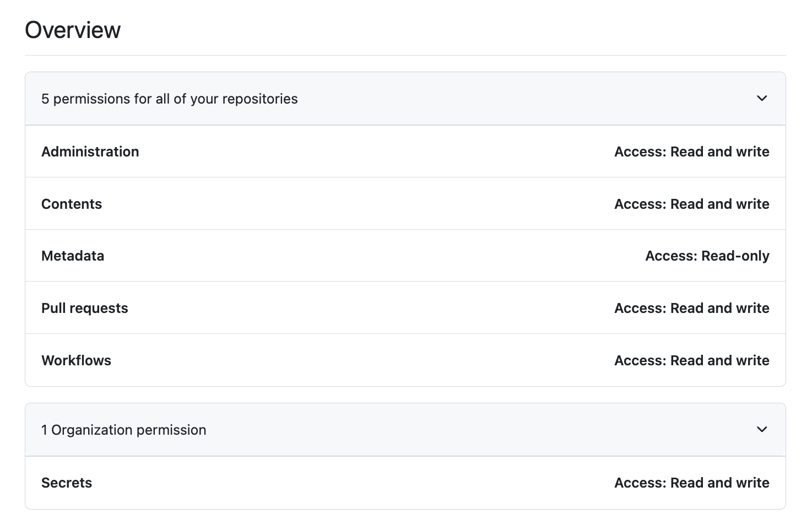The width and height of the screenshot is (812, 530).
Task: Click the Overview heading
Action: pyautogui.click(x=73, y=30)
